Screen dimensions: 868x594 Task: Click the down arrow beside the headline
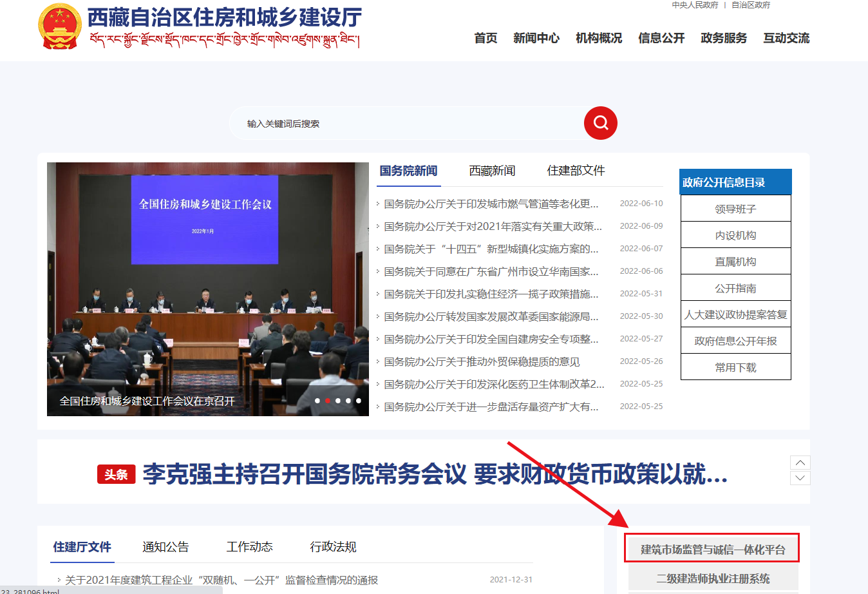coord(800,477)
